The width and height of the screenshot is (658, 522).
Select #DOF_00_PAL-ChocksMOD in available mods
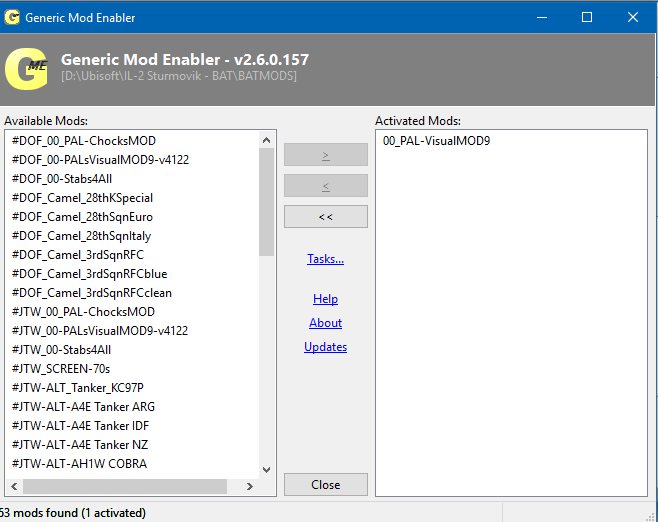(x=84, y=141)
